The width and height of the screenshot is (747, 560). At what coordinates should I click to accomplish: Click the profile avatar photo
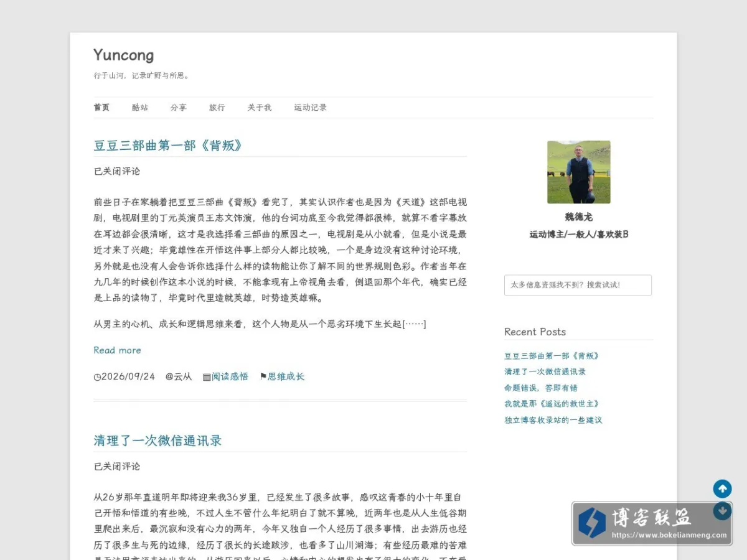(x=579, y=172)
